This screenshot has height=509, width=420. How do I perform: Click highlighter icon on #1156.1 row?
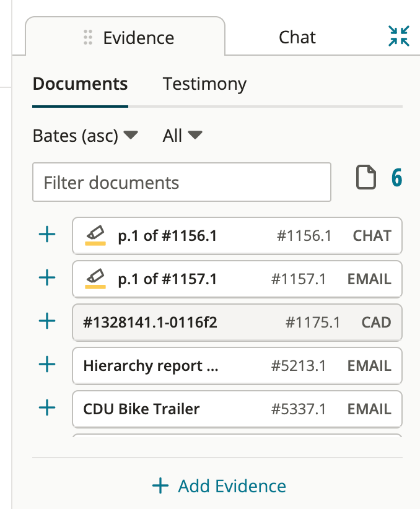[95, 235]
